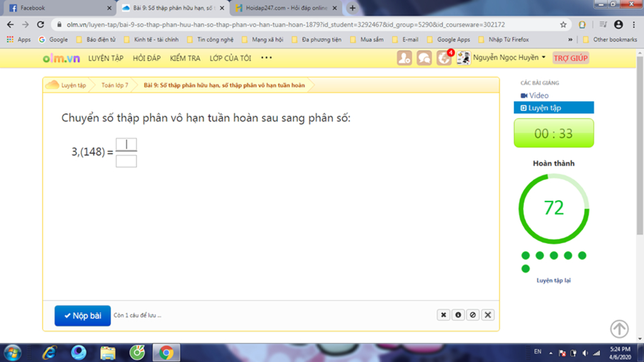This screenshot has height=362, width=644.
Task: Open the Video lesson item
Action: pyautogui.click(x=535, y=96)
